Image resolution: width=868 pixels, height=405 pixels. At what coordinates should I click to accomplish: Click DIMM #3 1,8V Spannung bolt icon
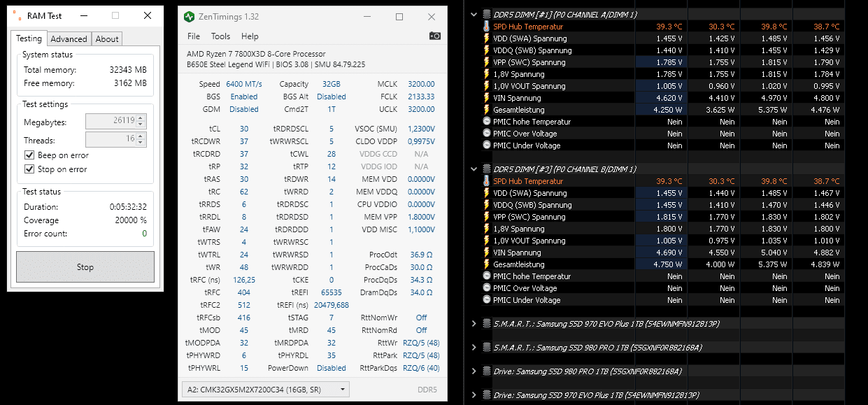pos(486,229)
